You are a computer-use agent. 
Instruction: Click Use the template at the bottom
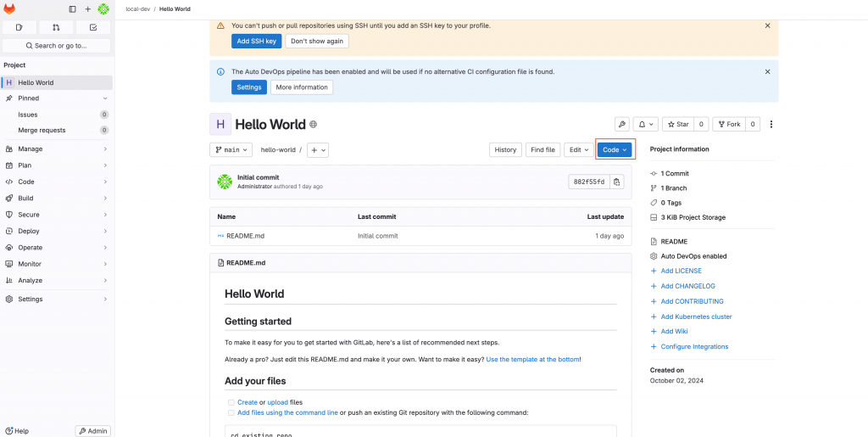tap(533, 360)
